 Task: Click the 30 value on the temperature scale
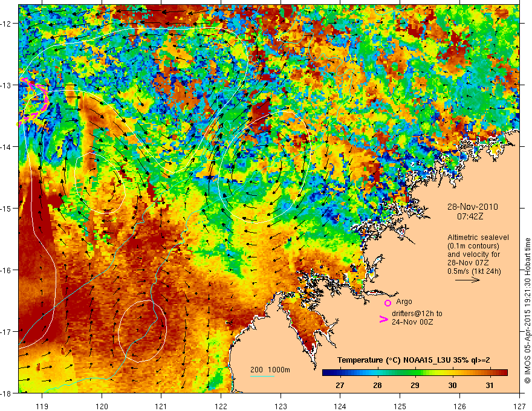[x=452, y=385]
